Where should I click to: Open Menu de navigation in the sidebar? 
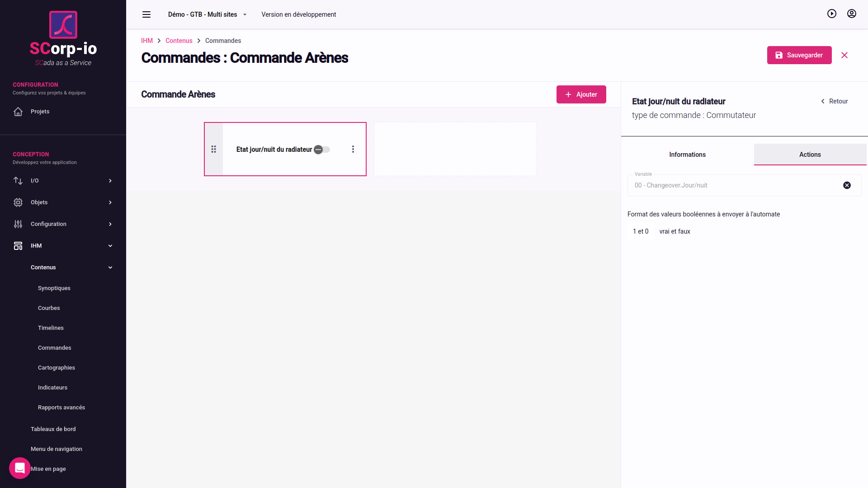tap(57, 449)
